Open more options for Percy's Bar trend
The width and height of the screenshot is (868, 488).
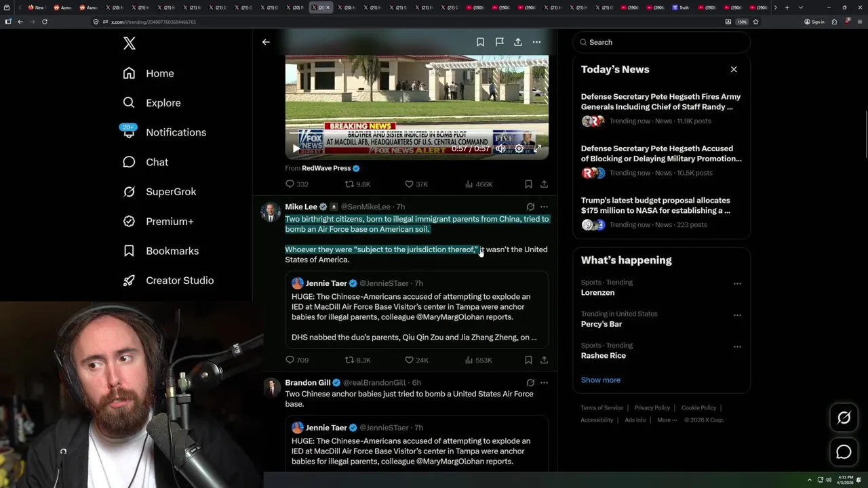click(x=737, y=314)
